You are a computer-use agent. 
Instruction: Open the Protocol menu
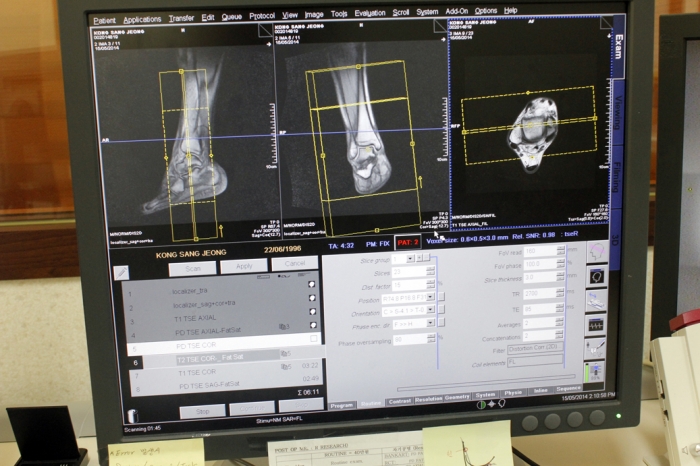point(262,16)
